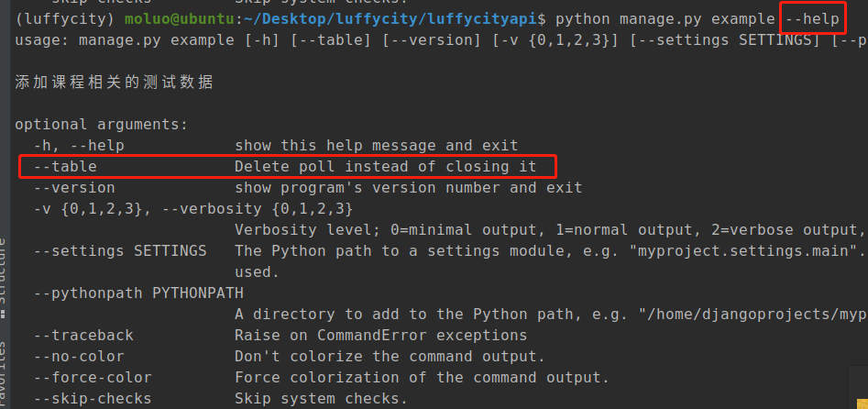Click the "usage: manage.py example" line
Viewport: 868px width, 409px height.
coord(105,40)
